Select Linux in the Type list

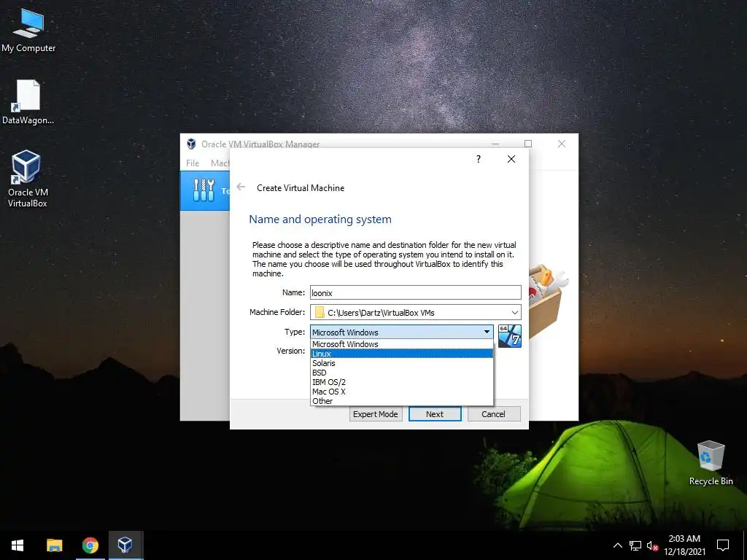click(x=402, y=354)
